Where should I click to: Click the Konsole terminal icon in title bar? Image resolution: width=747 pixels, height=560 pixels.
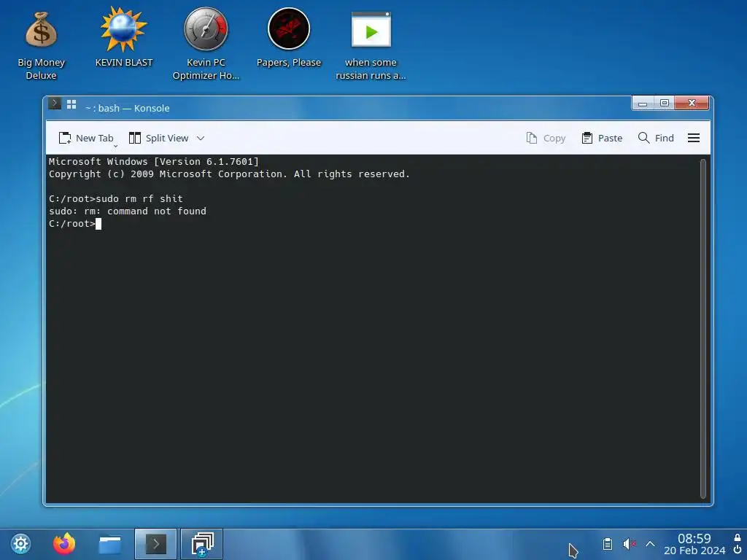pos(55,104)
